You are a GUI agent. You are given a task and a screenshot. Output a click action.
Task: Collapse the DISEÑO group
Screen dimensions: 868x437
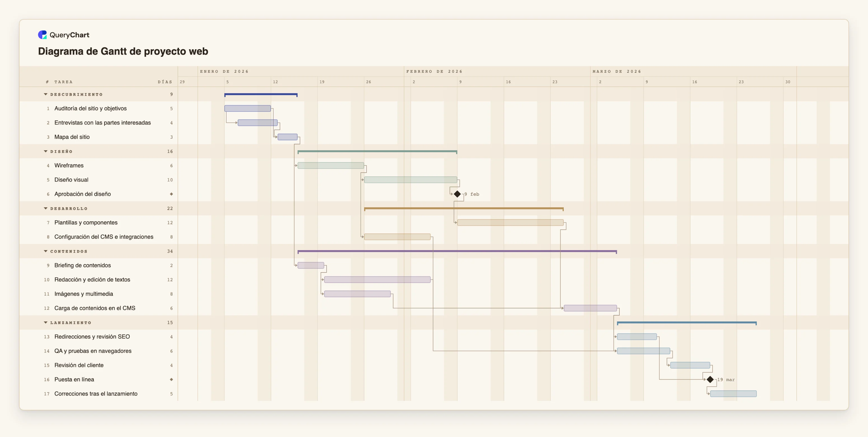(x=46, y=151)
